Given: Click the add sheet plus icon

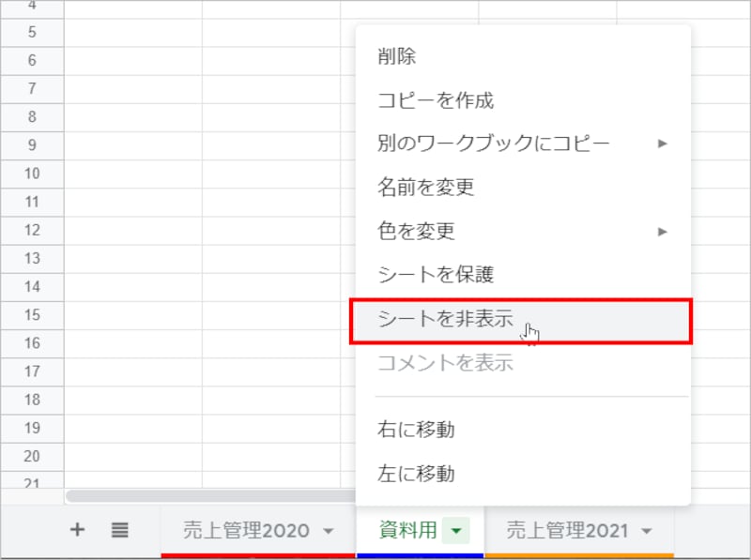Looking at the screenshot, I should point(78,529).
